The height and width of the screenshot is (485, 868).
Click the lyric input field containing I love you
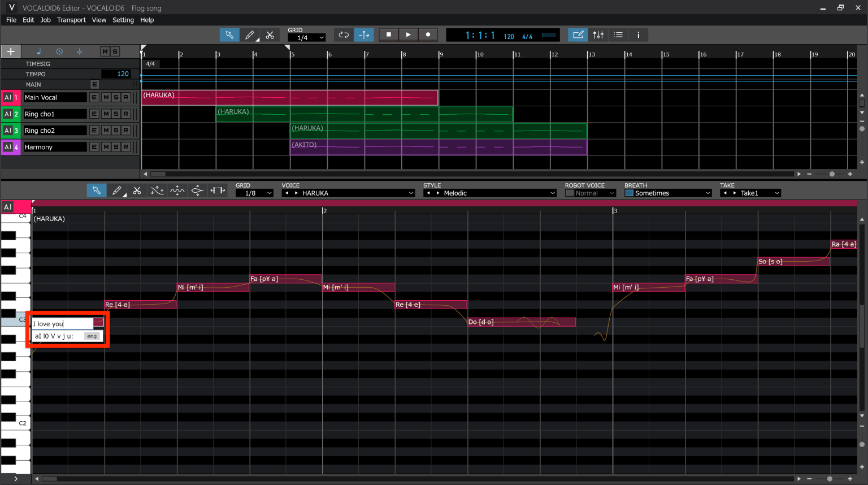click(63, 323)
